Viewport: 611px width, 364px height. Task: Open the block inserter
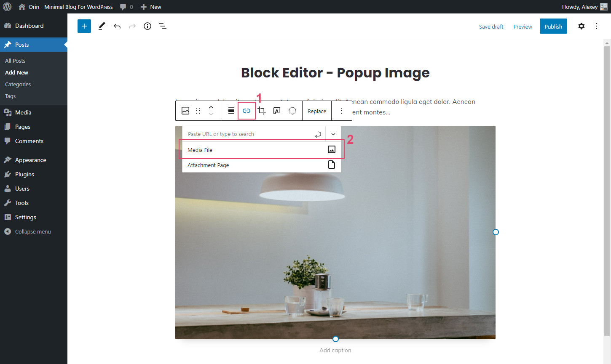point(84,26)
